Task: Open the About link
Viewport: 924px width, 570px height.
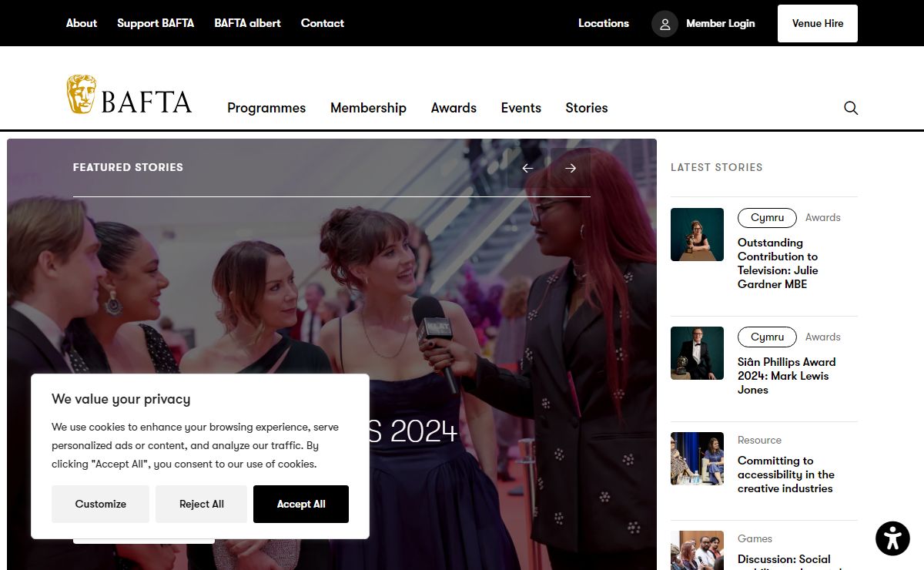Action: (82, 23)
